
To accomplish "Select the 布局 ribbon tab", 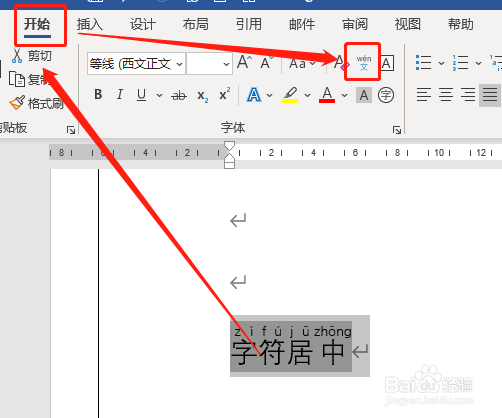I will 196,24.
